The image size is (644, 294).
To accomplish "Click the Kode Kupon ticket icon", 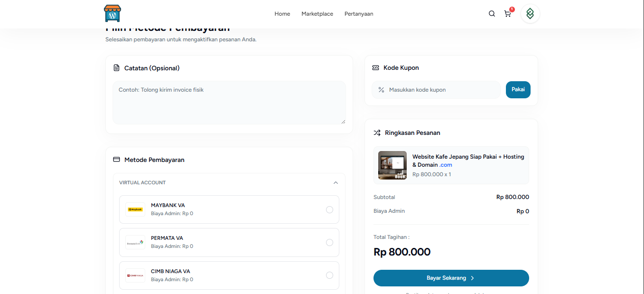I will coord(375,68).
